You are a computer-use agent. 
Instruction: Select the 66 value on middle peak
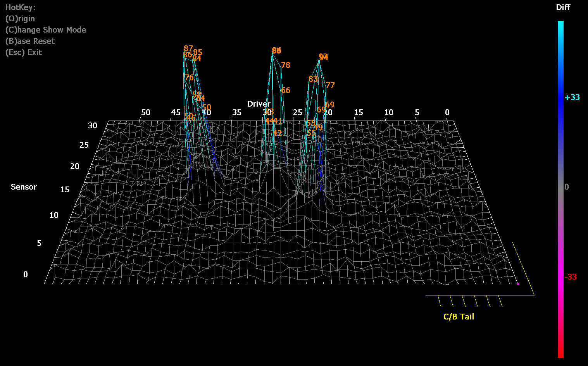tap(285, 90)
